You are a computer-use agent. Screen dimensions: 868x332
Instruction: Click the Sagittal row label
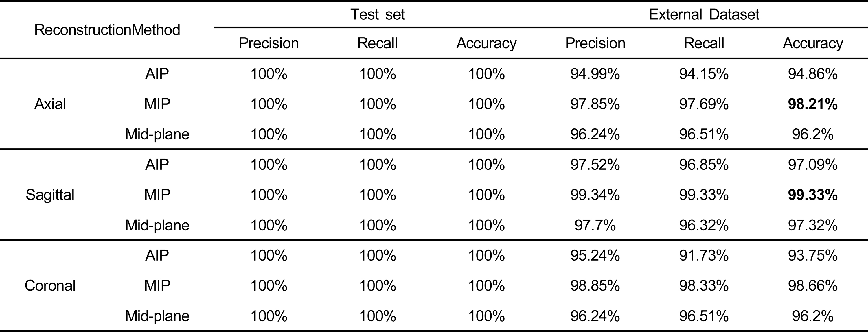[50, 195]
